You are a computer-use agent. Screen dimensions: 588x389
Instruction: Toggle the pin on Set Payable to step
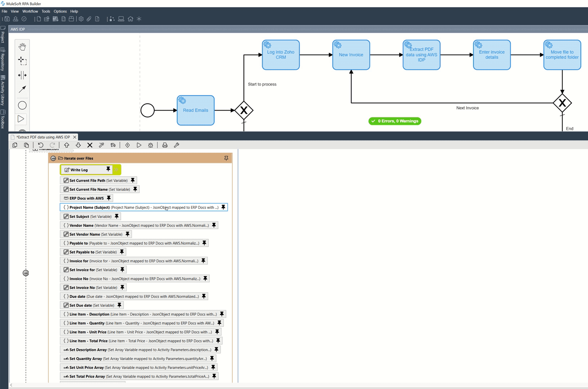[122, 252]
